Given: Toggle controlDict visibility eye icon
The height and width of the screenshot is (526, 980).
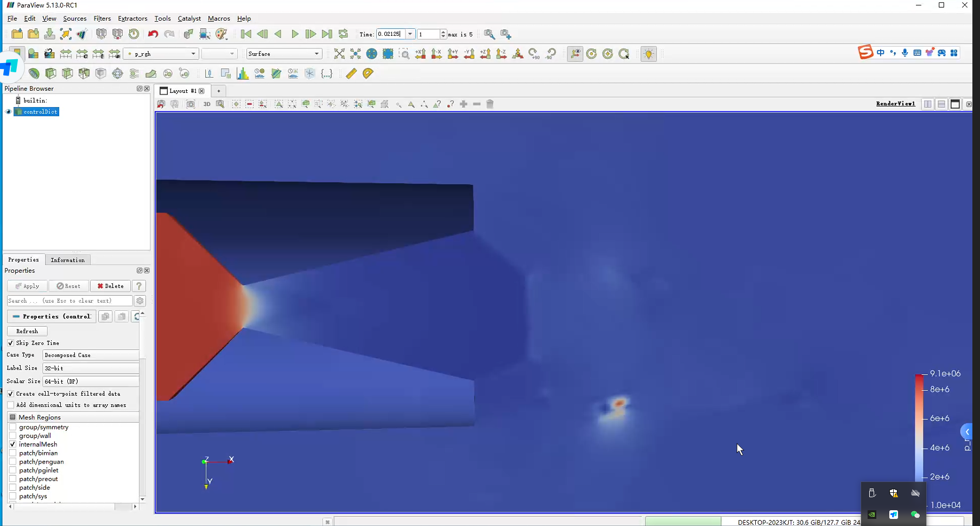Looking at the screenshot, I should (x=8, y=112).
